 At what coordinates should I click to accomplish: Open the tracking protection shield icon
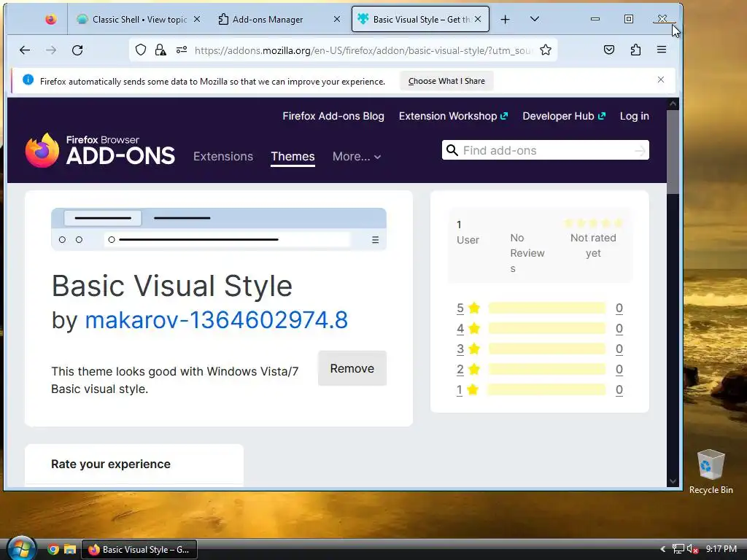(141, 50)
